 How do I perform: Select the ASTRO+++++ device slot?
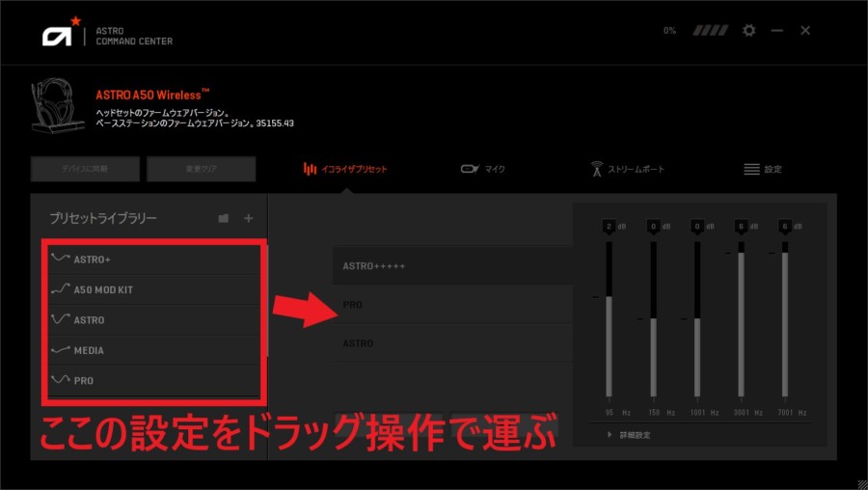tap(451, 266)
